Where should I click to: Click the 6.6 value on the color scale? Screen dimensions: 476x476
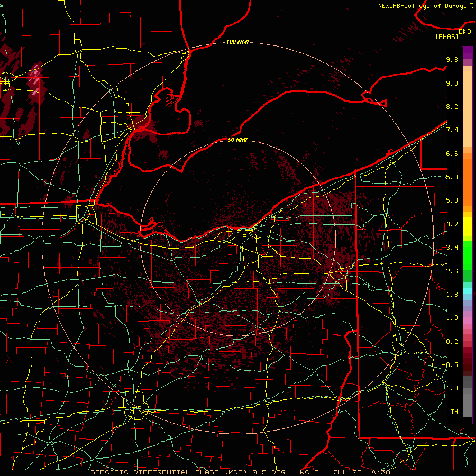452,153
